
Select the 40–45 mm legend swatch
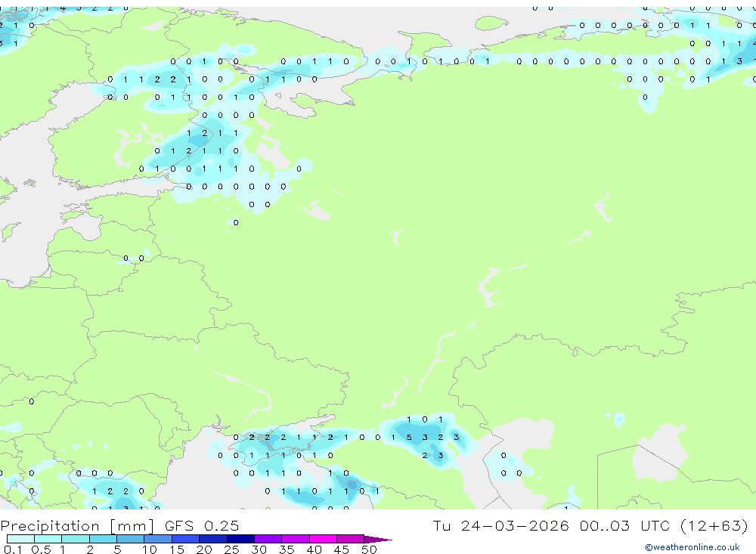(323, 539)
